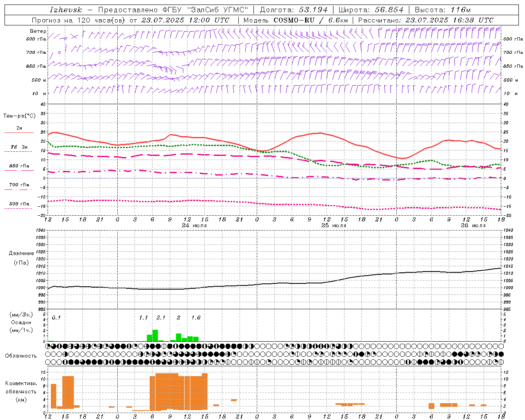Click the 700 гПа label in the temperature legend
Image resolution: width=525 pixels, height=420 pixels.
click(x=19, y=185)
